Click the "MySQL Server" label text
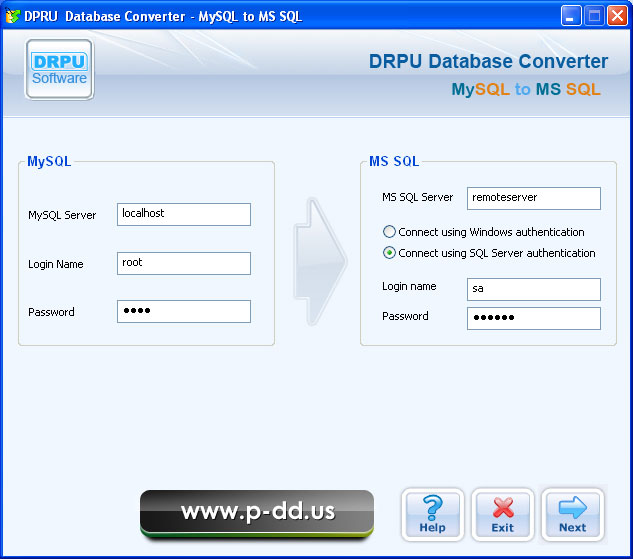 click(62, 215)
